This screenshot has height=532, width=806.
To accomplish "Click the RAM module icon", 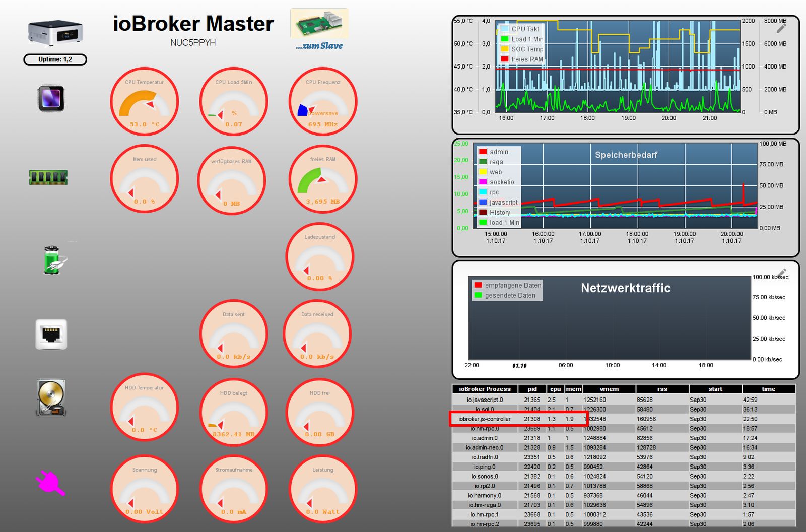I will pos(48,177).
